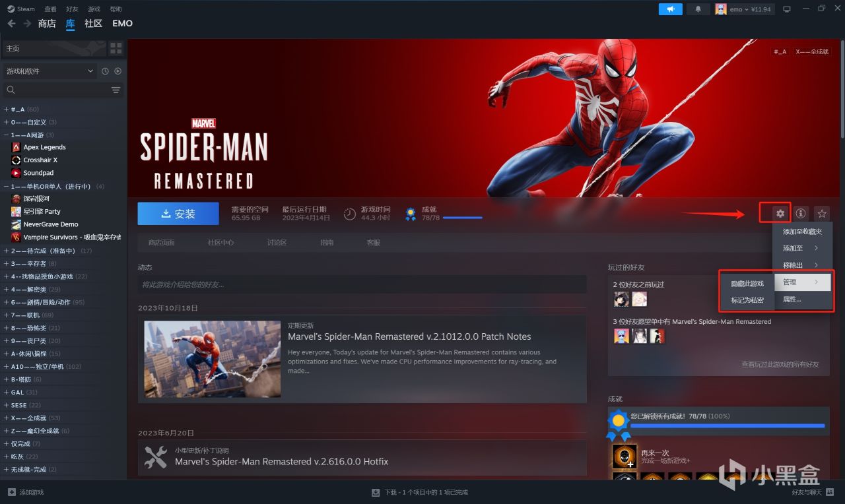Click the activity post input field

click(x=362, y=284)
